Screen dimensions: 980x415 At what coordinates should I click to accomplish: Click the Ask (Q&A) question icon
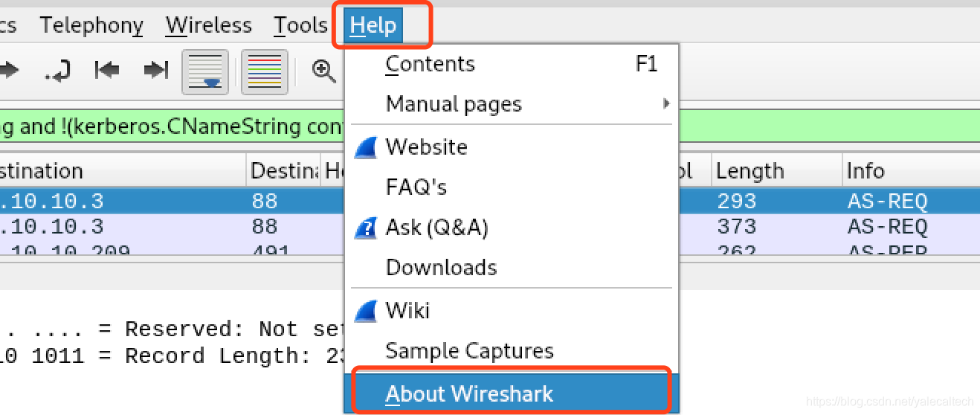pyautogui.click(x=366, y=228)
